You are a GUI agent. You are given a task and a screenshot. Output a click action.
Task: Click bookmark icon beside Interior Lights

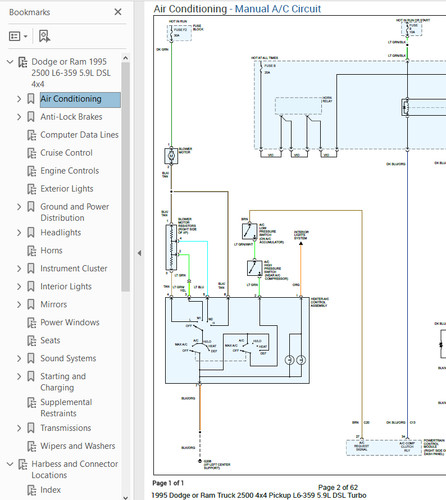coord(31,287)
